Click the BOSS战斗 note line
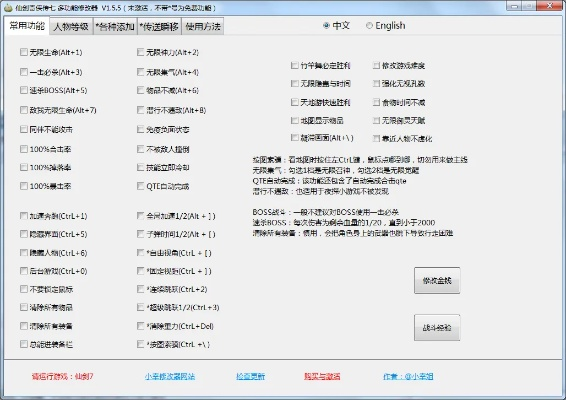Viewport: 566px width, 400px height. pyautogui.click(x=325, y=212)
